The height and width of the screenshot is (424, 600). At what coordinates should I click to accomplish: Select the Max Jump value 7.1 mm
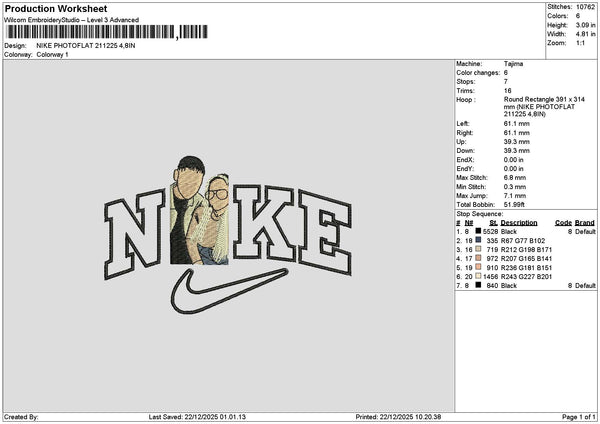[x=515, y=196]
